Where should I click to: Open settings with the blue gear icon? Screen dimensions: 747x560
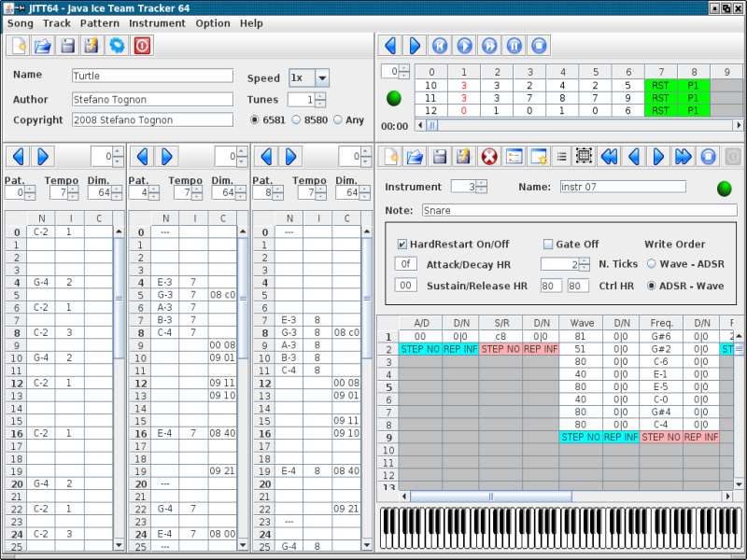pos(117,46)
